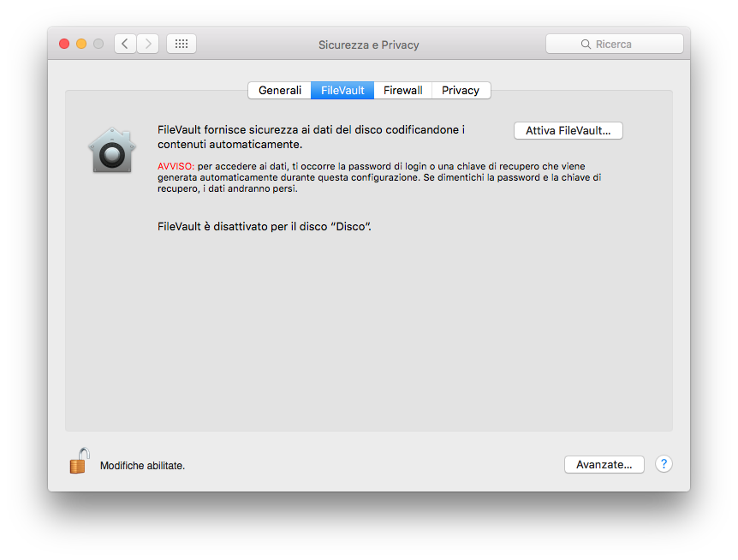
Task: Open the Avanzate... settings
Action: 604,465
